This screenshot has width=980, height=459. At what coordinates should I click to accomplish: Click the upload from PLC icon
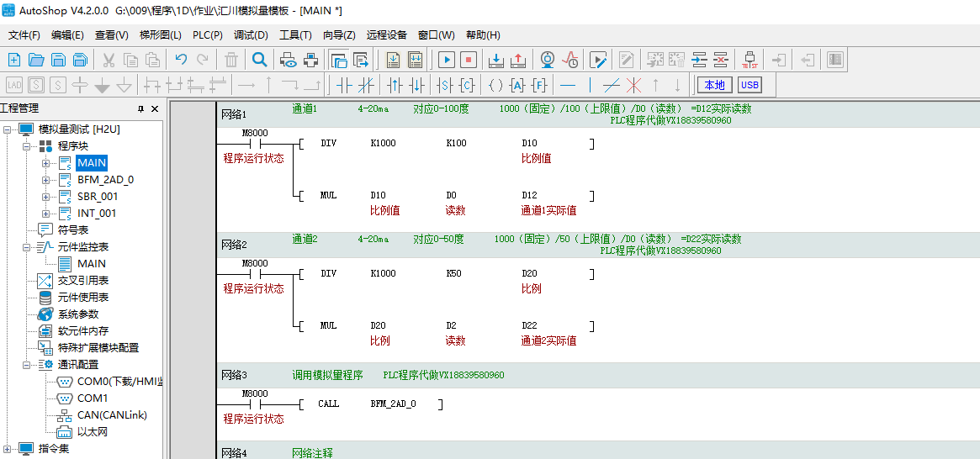[518, 60]
